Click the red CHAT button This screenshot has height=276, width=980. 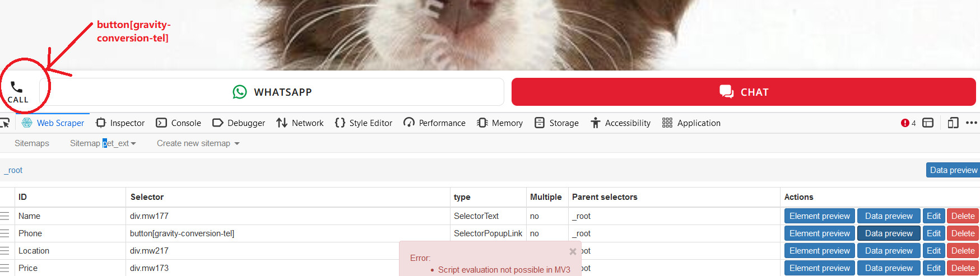(x=744, y=92)
